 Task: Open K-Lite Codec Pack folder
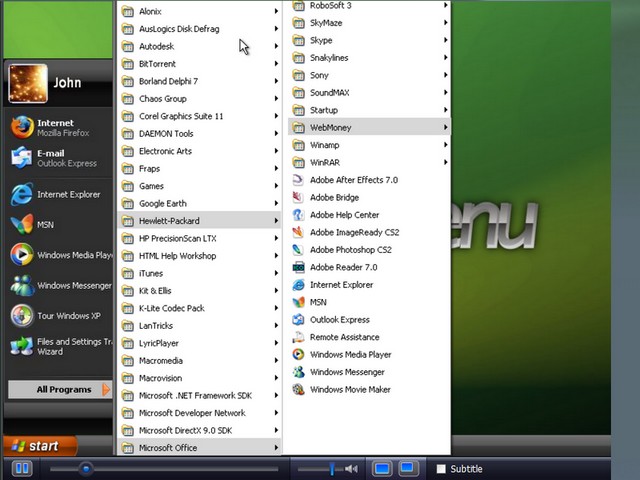coord(199,309)
